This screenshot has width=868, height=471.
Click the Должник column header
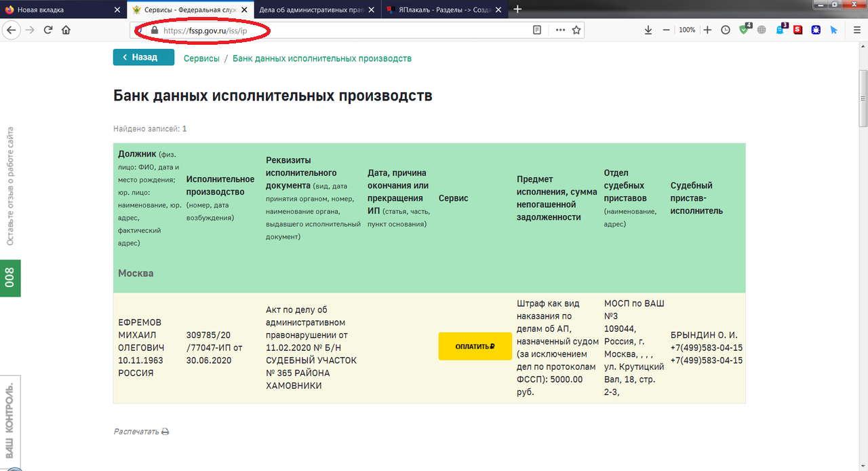pyautogui.click(x=149, y=198)
